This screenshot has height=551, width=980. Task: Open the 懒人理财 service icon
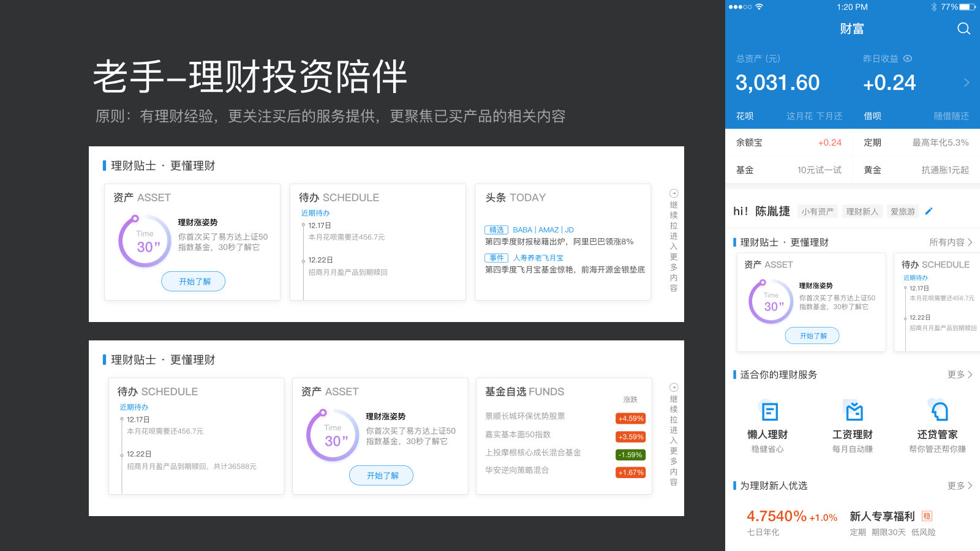pos(768,411)
